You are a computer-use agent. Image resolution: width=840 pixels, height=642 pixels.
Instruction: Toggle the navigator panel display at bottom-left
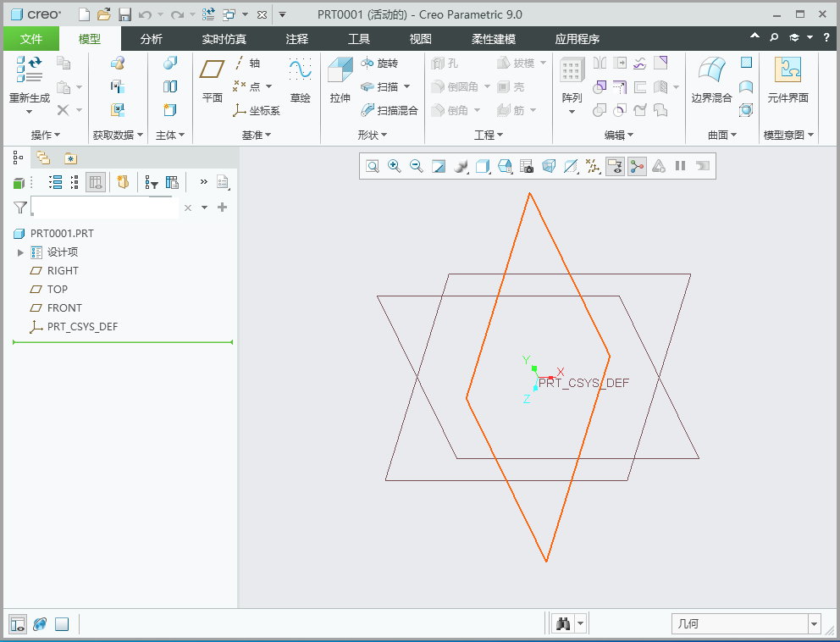pyautogui.click(x=18, y=624)
